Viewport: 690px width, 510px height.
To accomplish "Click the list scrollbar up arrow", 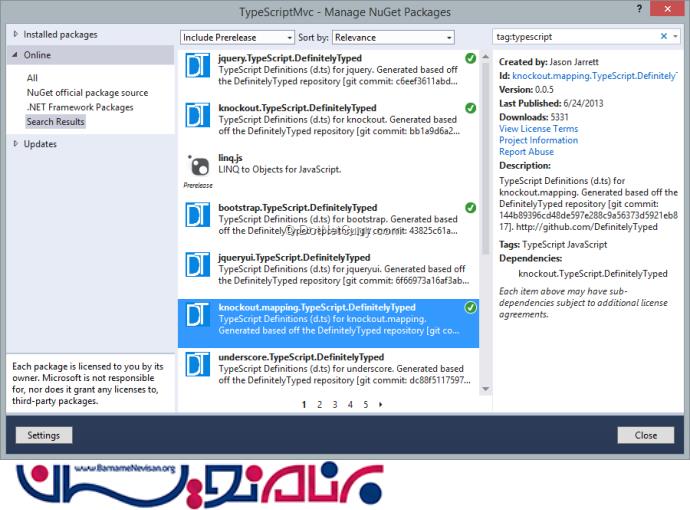I will tap(485, 57).
